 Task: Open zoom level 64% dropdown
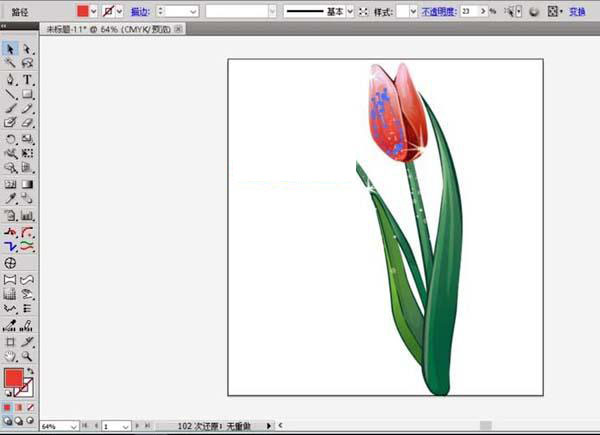73,426
